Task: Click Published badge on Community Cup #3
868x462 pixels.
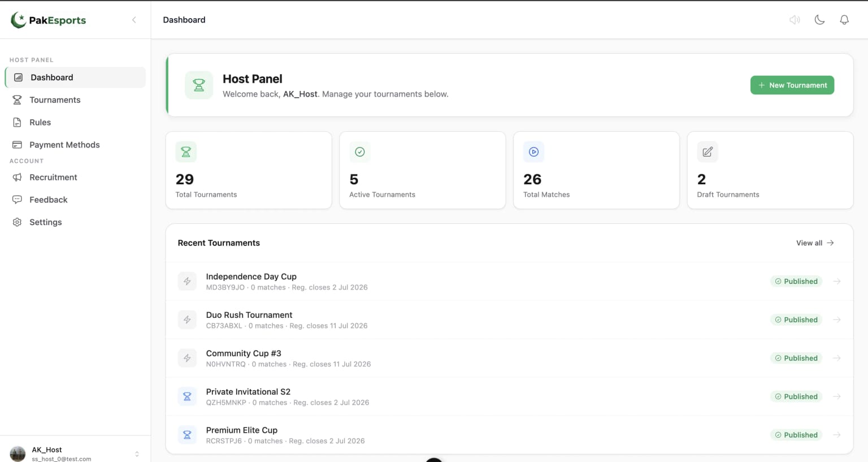Action: [796, 358]
